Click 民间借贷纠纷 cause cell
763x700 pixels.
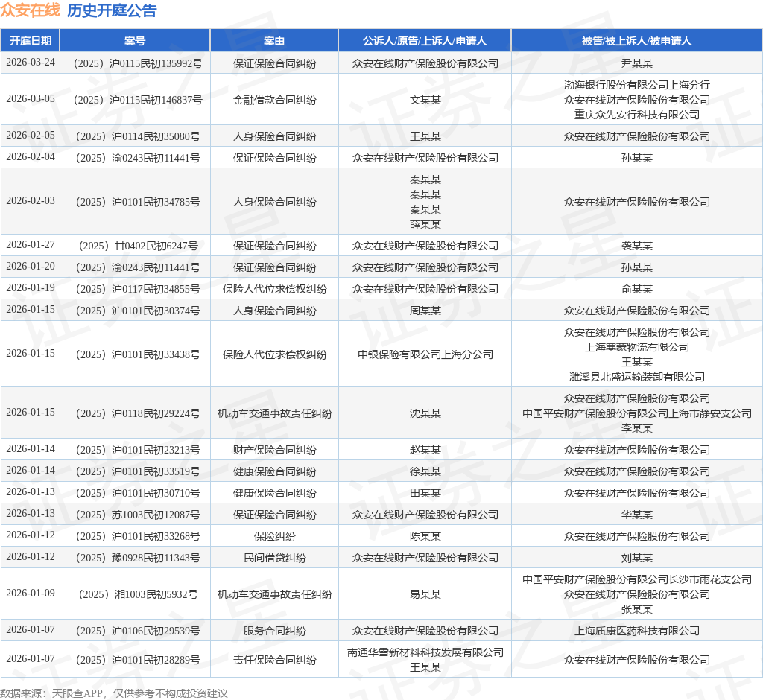pos(274,558)
